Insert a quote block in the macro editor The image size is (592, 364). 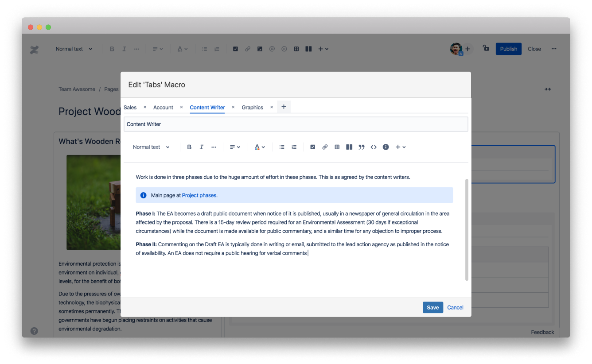click(x=361, y=147)
